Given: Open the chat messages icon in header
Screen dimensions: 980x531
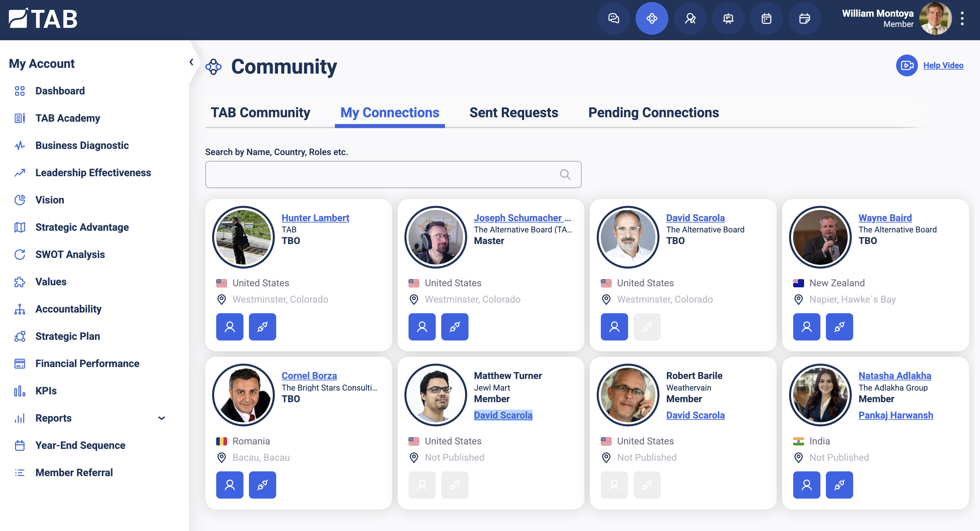Looking at the screenshot, I should 614,18.
